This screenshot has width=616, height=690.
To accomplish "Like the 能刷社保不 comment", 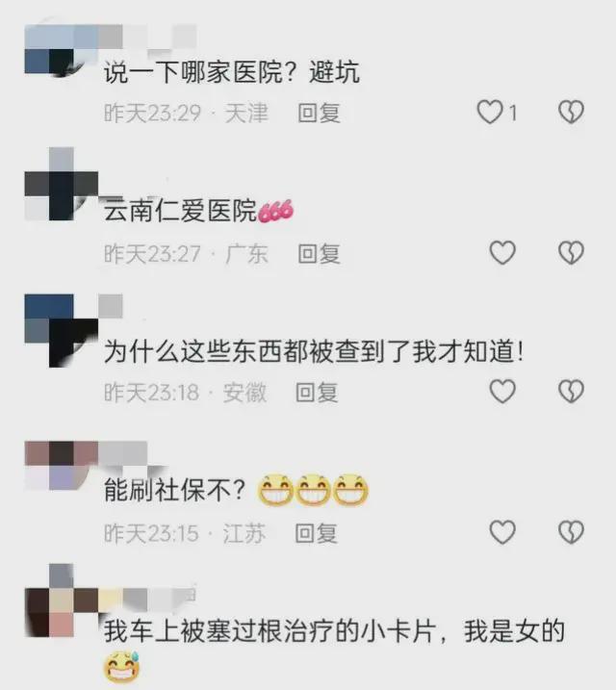I will pos(502,532).
